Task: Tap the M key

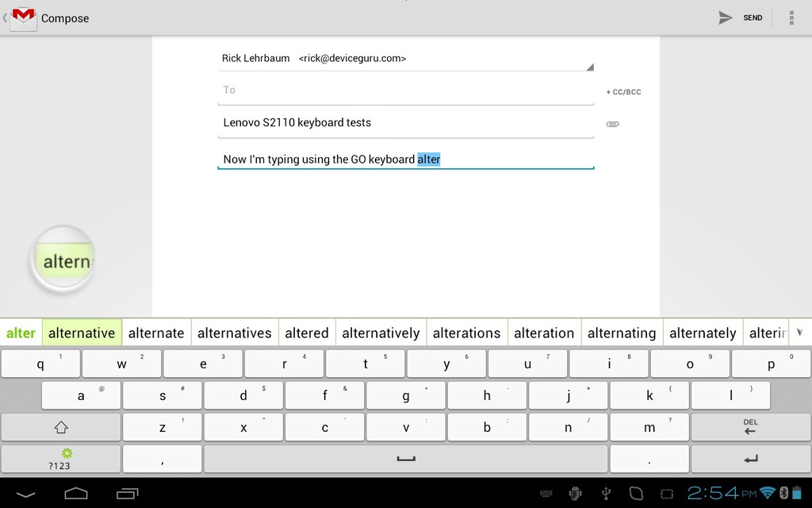Action: click(x=649, y=427)
